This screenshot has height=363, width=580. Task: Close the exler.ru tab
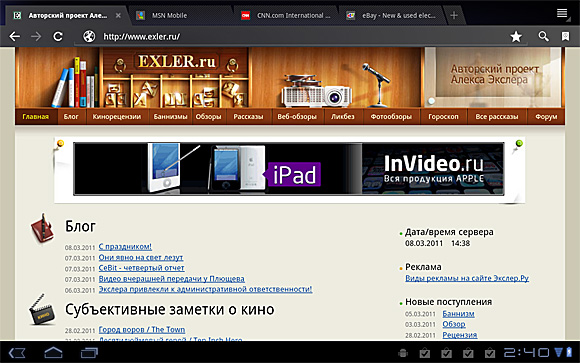[118, 16]
